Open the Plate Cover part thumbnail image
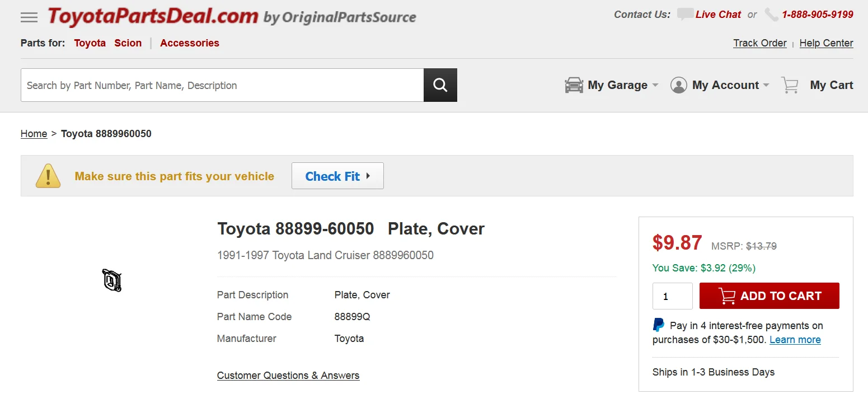The width and height of the screenshot is (868, 408). pos(112,280)
